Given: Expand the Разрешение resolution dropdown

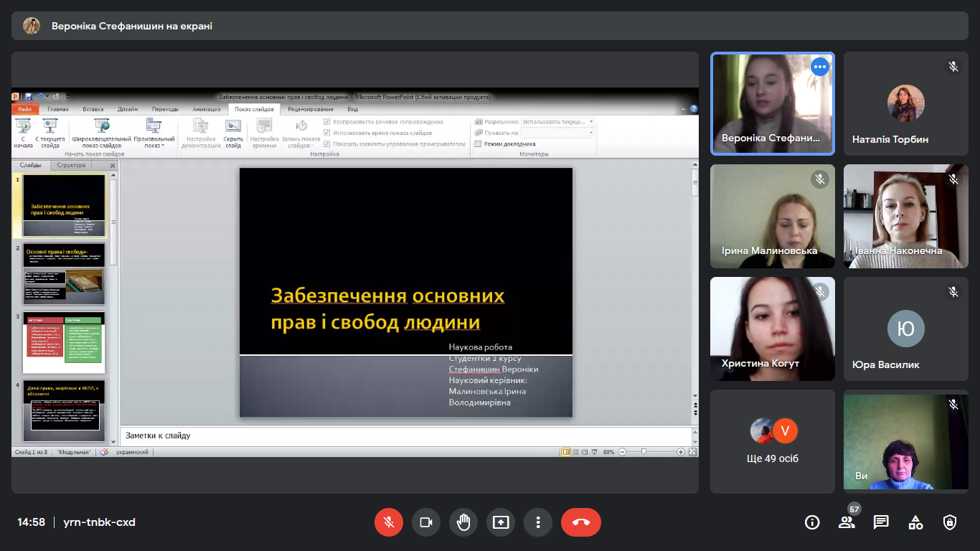Looking at the screenshot, I should 558,122.
